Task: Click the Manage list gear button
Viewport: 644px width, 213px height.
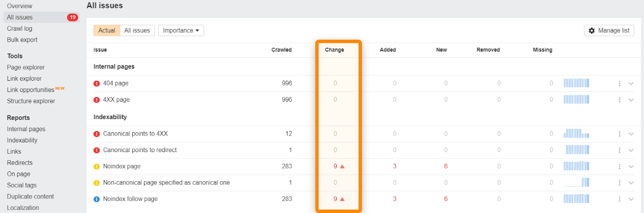Action: 609,31
